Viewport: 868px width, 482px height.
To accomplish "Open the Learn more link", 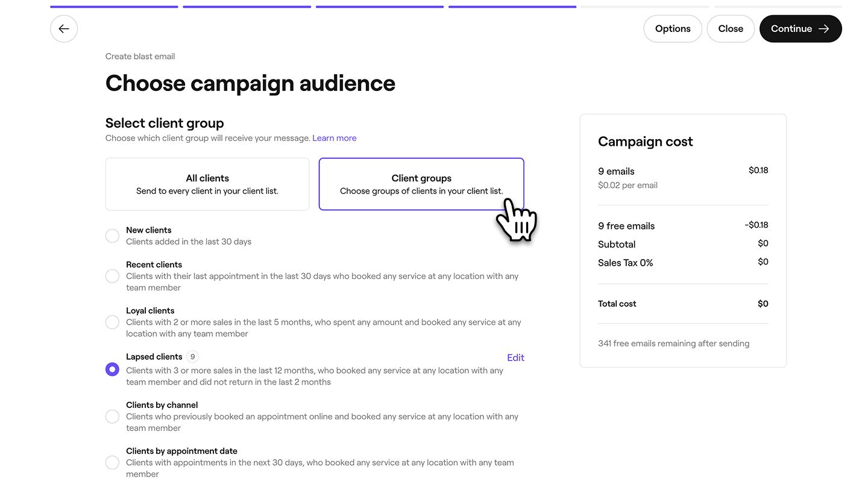I will (x=335, y=138).
